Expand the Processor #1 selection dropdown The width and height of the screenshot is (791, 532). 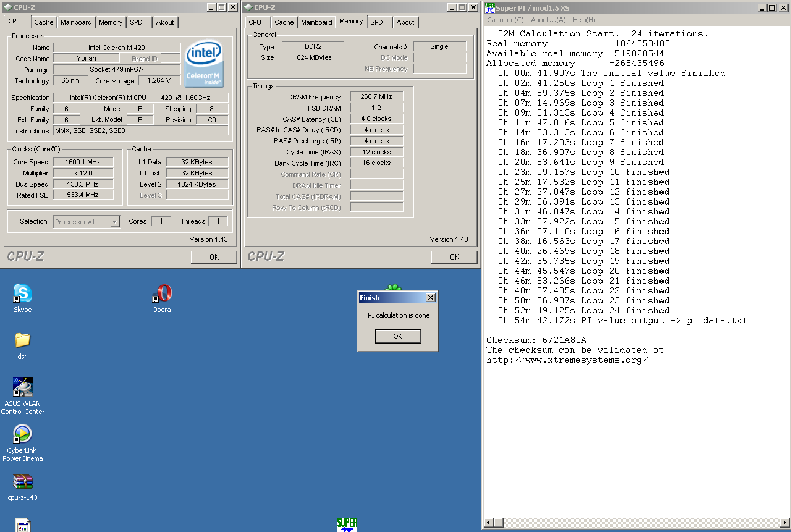pos(115,222)
